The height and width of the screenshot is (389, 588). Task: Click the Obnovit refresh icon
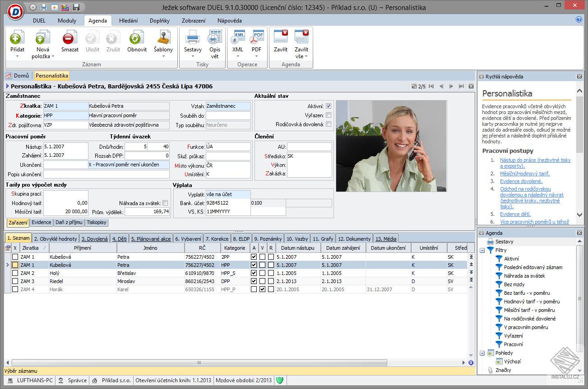[x=136, y=39]
